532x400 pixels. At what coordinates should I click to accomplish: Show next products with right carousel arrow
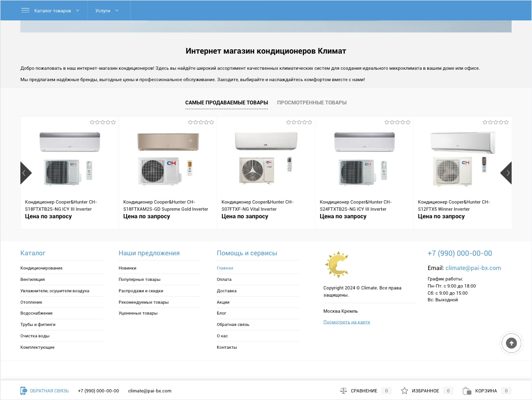pyautogui.click(x=506, y=173)
